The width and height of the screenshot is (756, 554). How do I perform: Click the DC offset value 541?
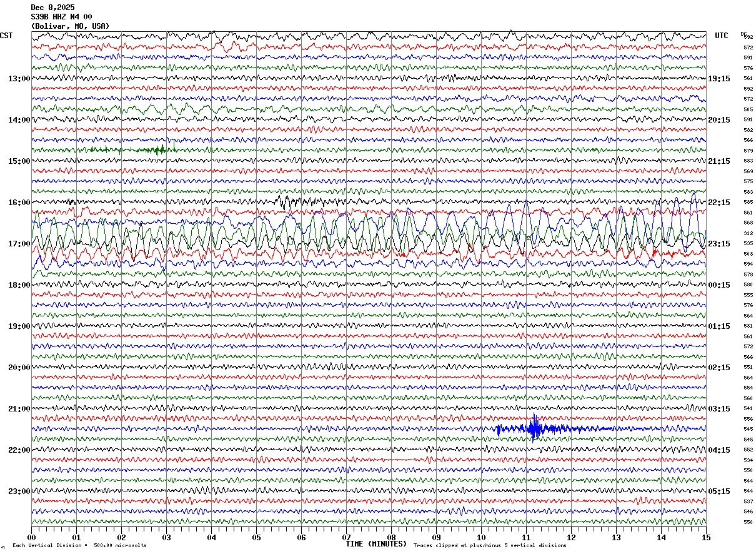(748, 409)
